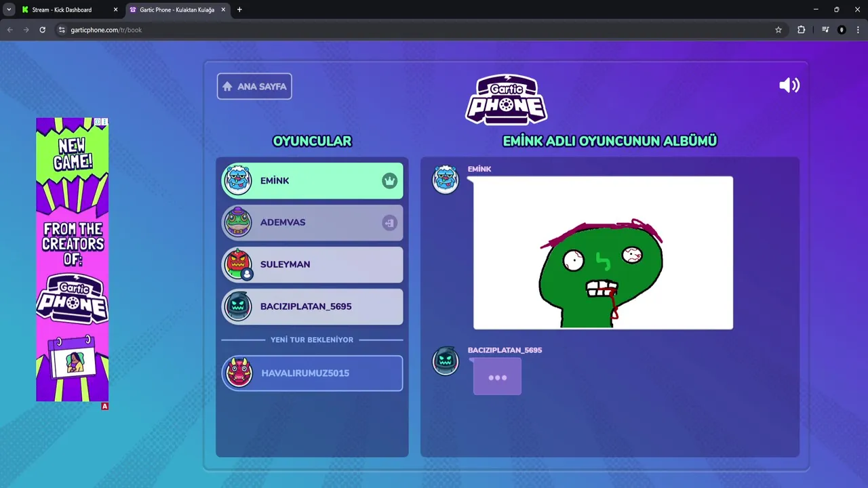This screenshot has width=868, height=488.
Task: Click the badge on SULEYMAN's avatar
Action: click(x=247, y=274)
